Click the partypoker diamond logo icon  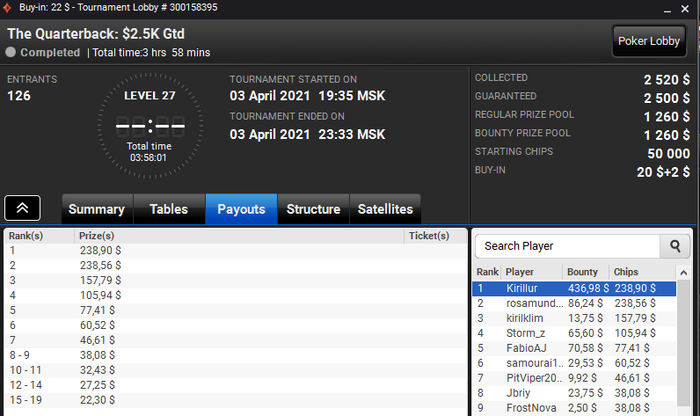click(7, 8)
